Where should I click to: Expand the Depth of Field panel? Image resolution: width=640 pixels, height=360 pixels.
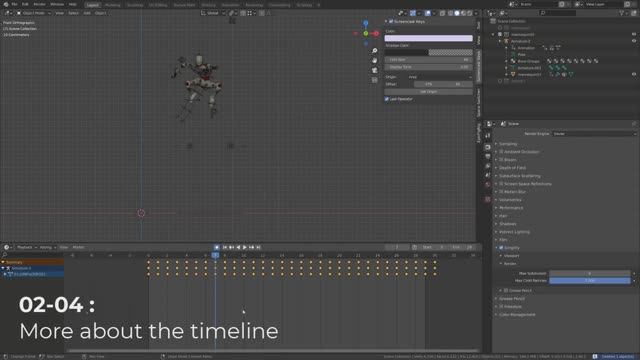[x=513, y=168]
